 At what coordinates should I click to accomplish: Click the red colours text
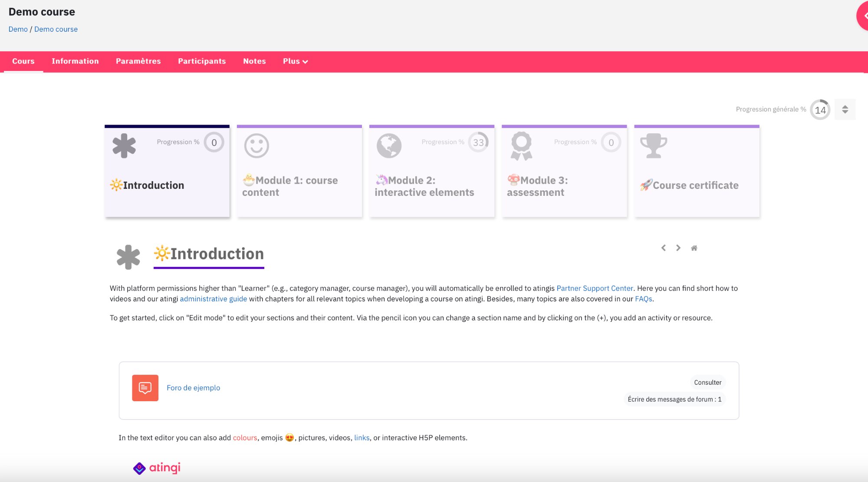click(245, 438)
